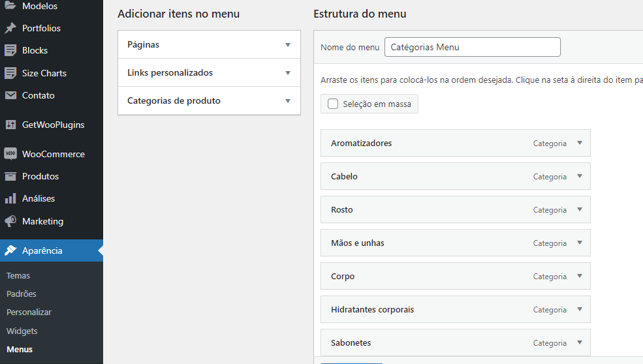The height and width of the screenshot is (364, 643).
Task: Click the Blocks icon in sidebar
Action: click(x=10, y=50)
